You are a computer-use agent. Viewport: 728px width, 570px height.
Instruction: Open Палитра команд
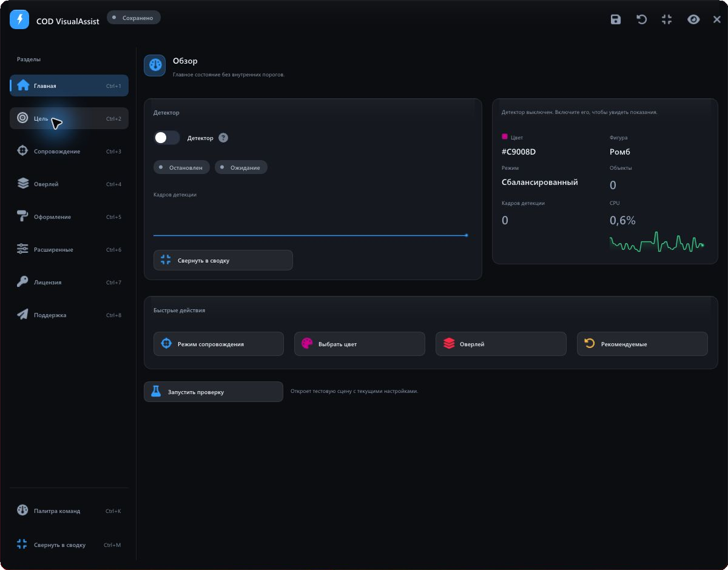[69, 511]
